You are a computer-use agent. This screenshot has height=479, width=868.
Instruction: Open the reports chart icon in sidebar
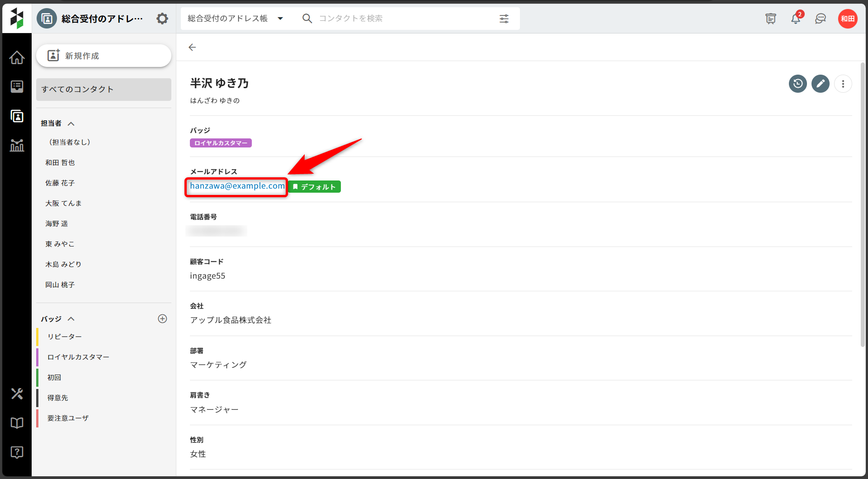click(x=17, y=145)
